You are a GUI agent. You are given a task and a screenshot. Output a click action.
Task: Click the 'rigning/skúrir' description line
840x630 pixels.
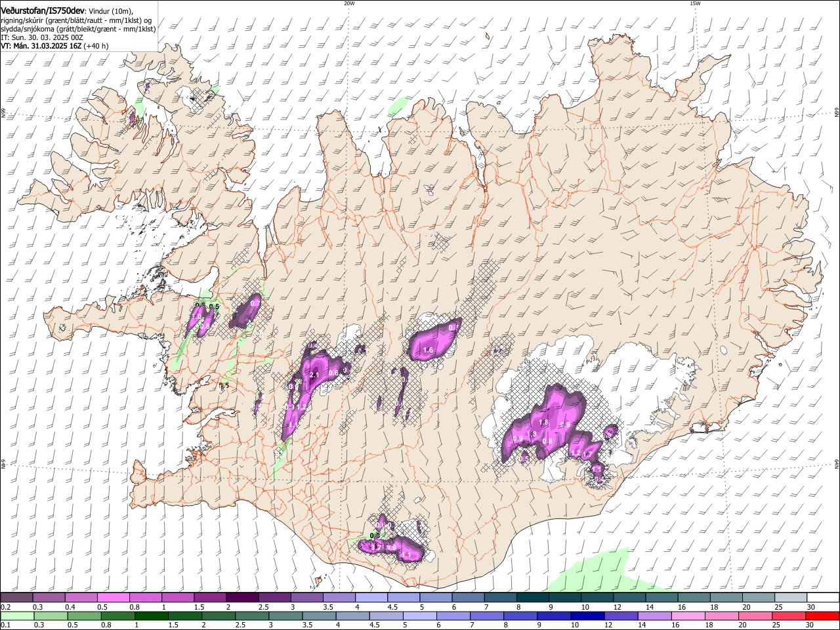click(77, 20)
